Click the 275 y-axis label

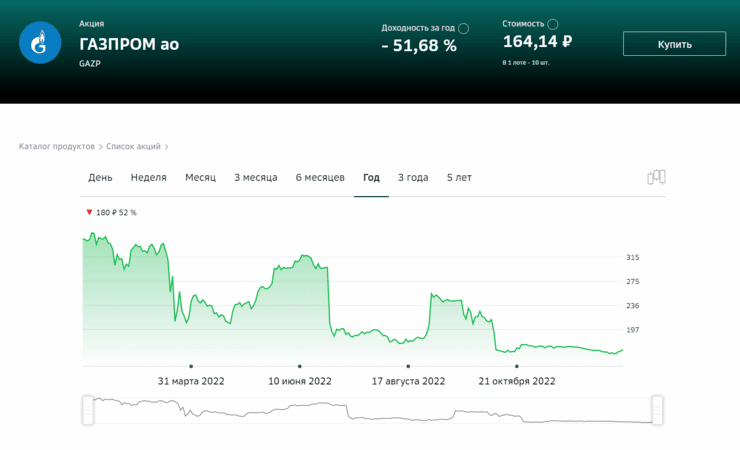tap(632, 282)
